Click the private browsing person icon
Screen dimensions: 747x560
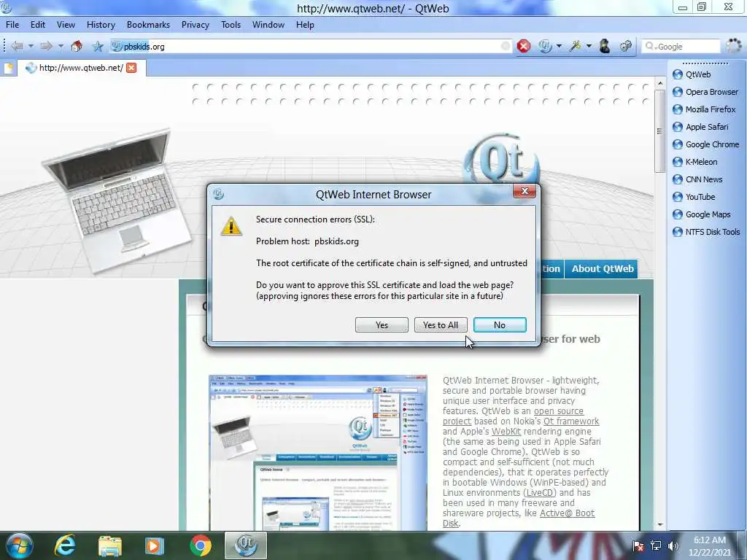(x=605, y=46)
